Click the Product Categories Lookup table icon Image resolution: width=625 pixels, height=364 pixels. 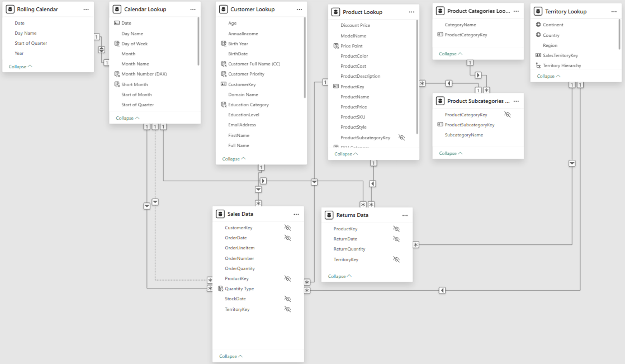click(x=440, y=11)
